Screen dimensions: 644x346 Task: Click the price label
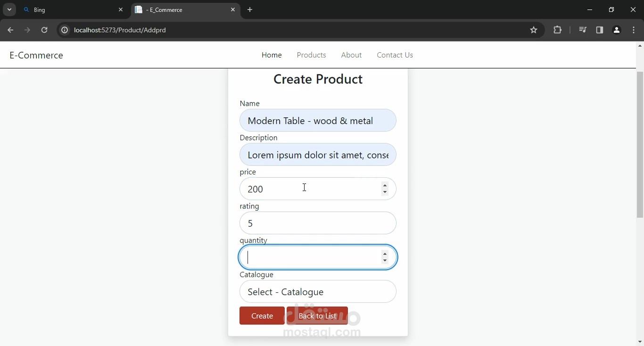click(x=248, y=172)
